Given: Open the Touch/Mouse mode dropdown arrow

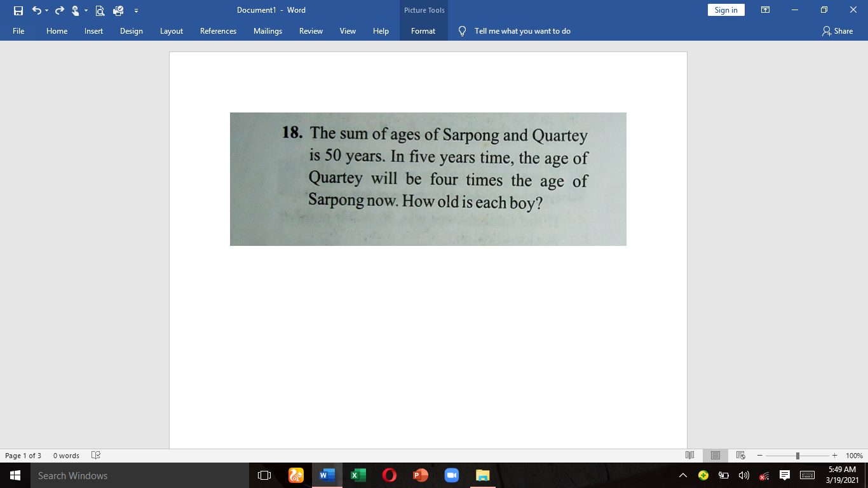Looking at the screenshot, I should click(86, 10).
